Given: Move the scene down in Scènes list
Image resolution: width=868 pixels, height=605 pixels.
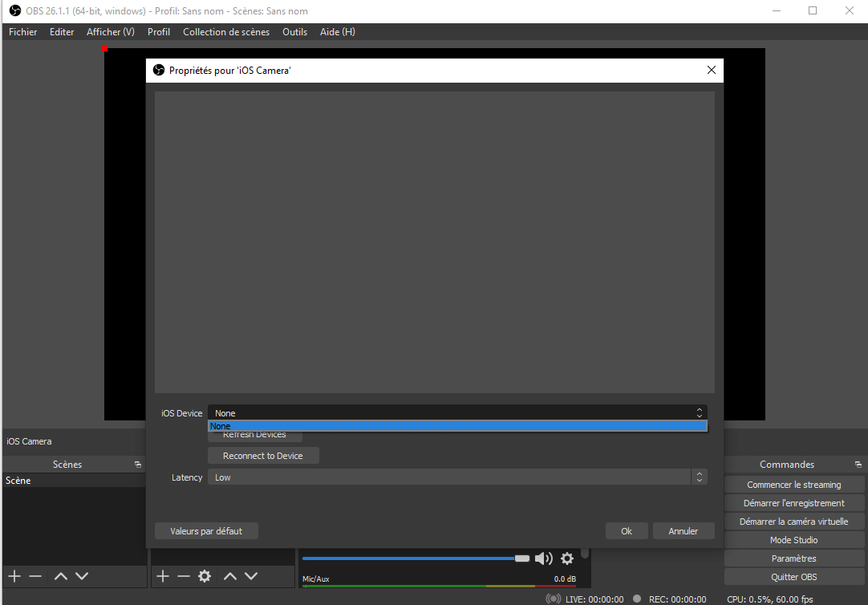Looking at the screenshot, I should click(82, 576).
